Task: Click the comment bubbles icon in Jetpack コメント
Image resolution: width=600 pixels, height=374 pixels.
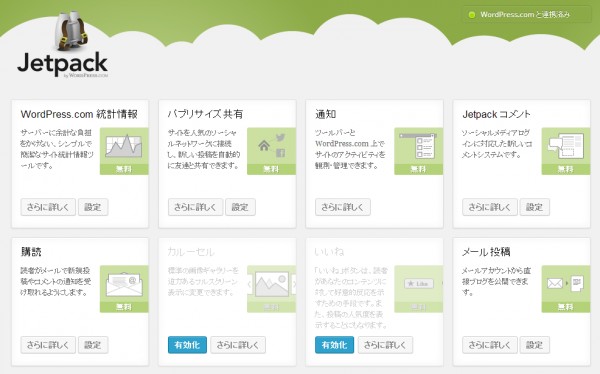Action: pyautogui.click(x=566, y=145)
